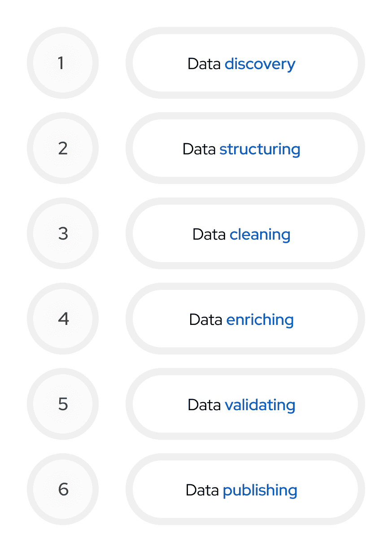
Task: Follow the blue "discovery" link
Action: point(260,64)
